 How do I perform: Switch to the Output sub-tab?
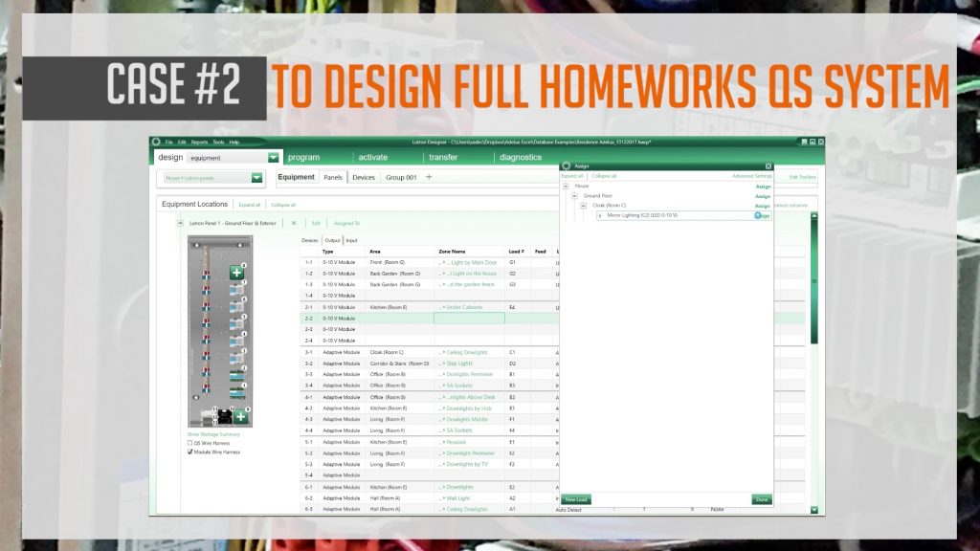tap(332, 240)
